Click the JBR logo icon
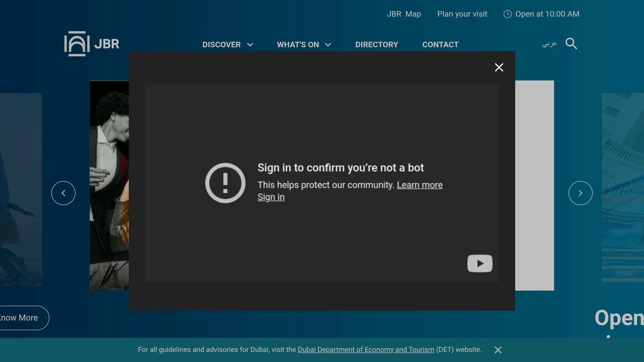644x362 pixels. pos(77,44)
